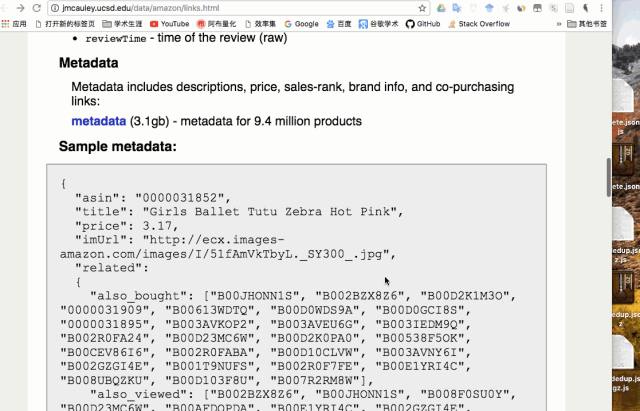640x411 pixels.
Task: Click the browser forward arrow
Action: pyautogui.click(x=22, y=7)
